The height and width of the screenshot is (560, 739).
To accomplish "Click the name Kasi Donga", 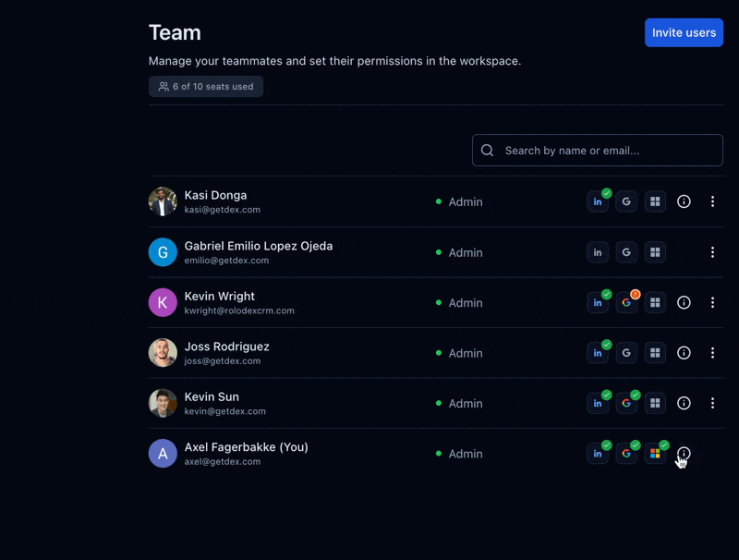I will coord(215,195).
